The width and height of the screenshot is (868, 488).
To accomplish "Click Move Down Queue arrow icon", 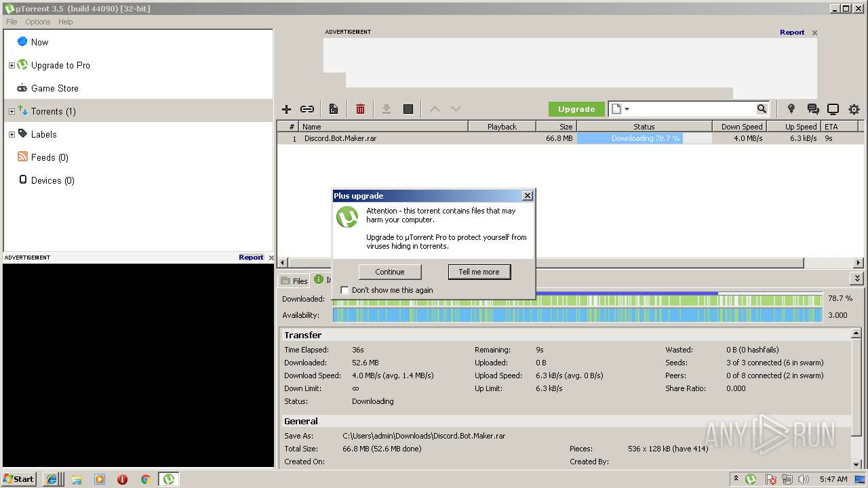I will 456,109.
